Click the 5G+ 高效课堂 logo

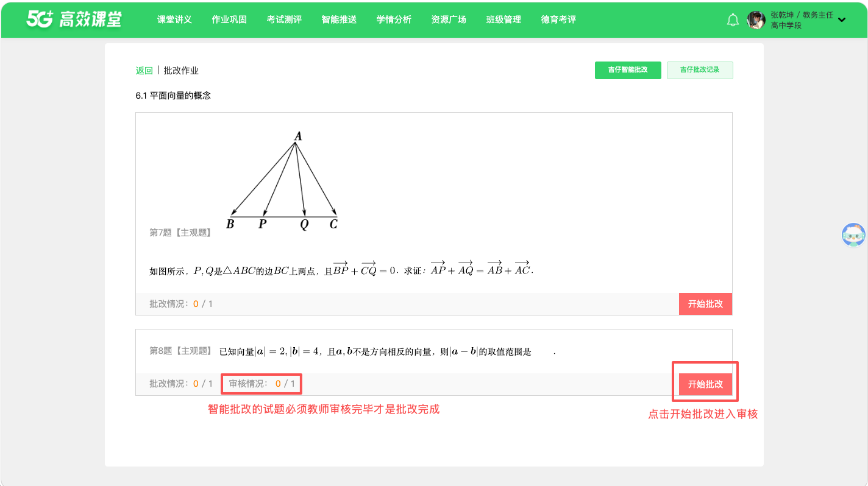74,19
